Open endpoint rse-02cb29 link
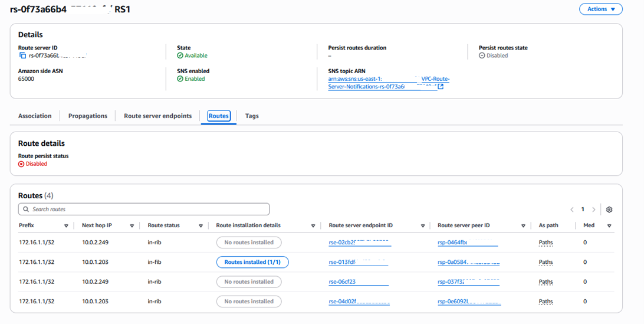The image size is (644, 324). 360,243
